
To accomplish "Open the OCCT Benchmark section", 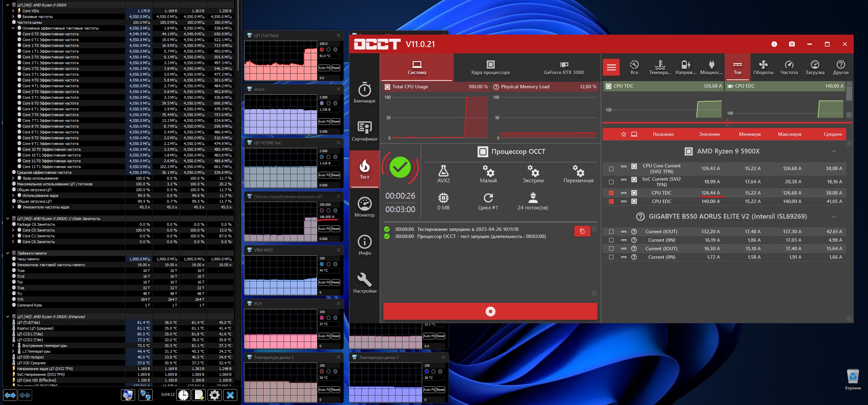I will 364,93.
